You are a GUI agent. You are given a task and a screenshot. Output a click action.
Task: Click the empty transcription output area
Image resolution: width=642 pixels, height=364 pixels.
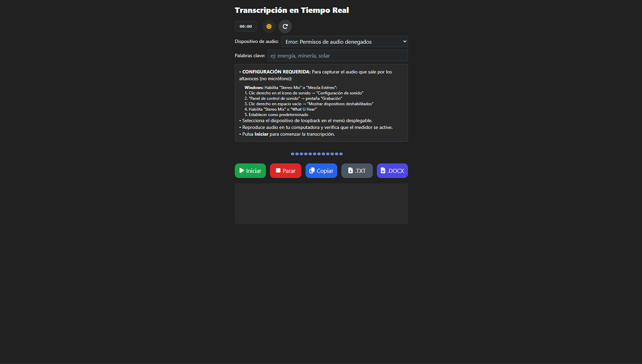pyautogui.click(x=321, y=204)
